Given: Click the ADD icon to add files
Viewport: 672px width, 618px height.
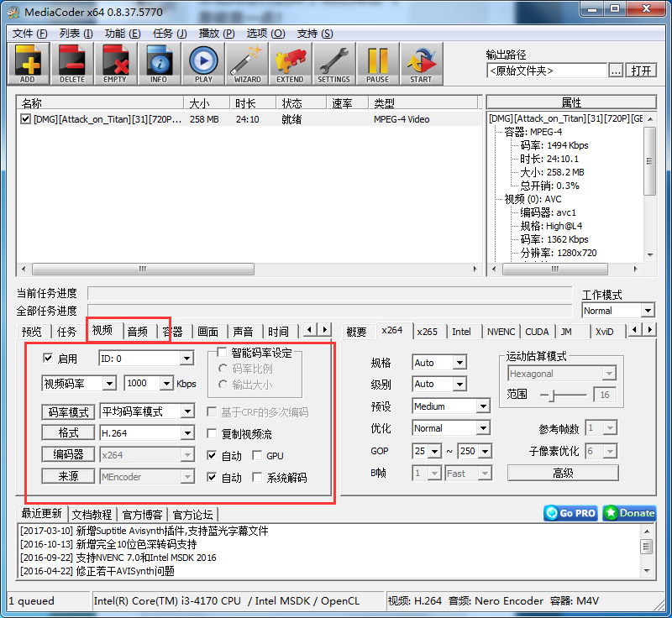Looking at the screenshot, I should pyautogui.click(x=28, y=63).
